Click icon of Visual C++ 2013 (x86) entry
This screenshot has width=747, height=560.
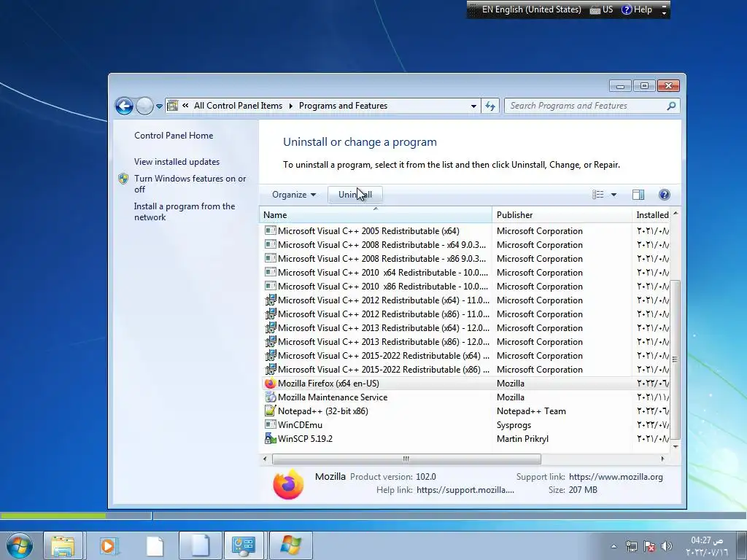click(270, 341)
